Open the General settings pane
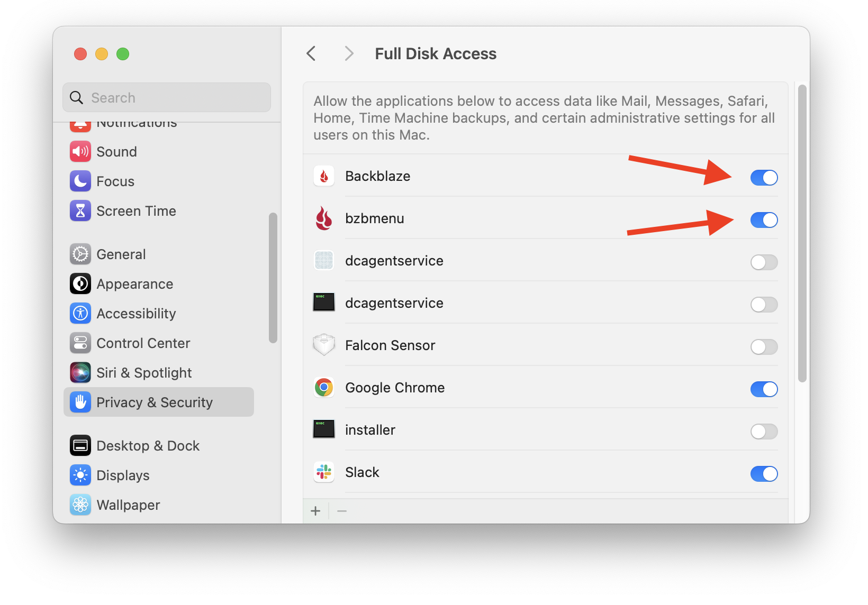The image size is (868, 605). tap(159, 254)
